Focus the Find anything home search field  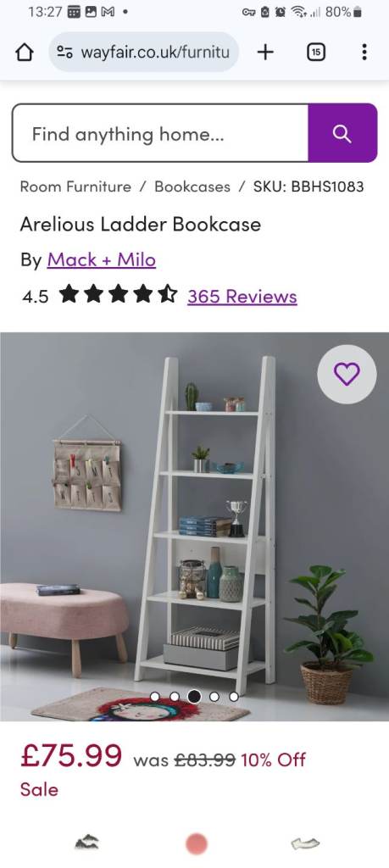tap(160, 133)
